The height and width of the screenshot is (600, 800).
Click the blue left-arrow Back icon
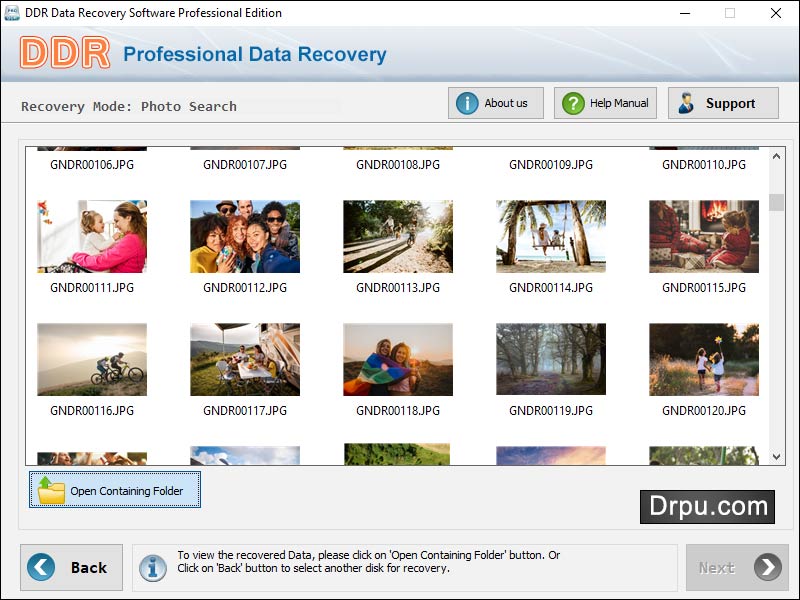41,567
